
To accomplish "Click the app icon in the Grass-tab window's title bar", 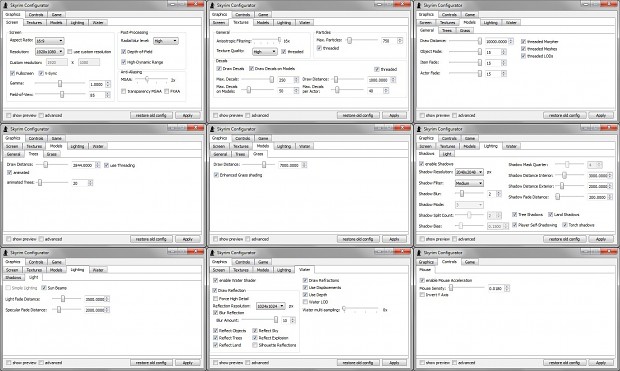I will pyautogui.click(x=212, y=129).
